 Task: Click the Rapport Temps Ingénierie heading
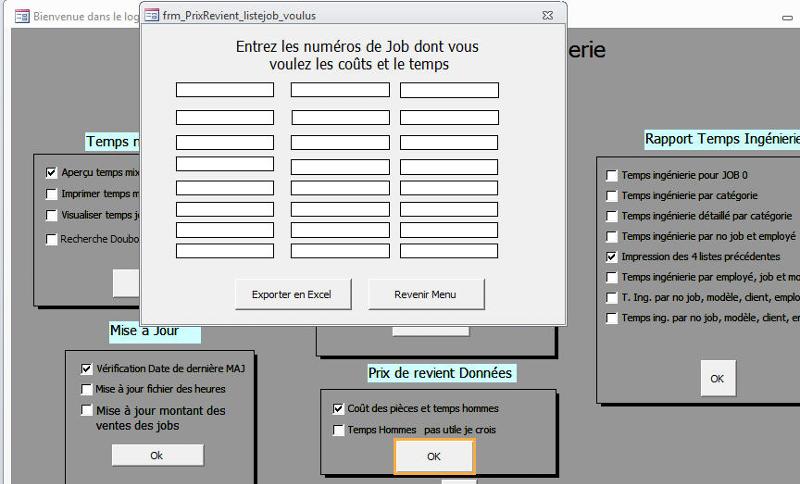722,139
